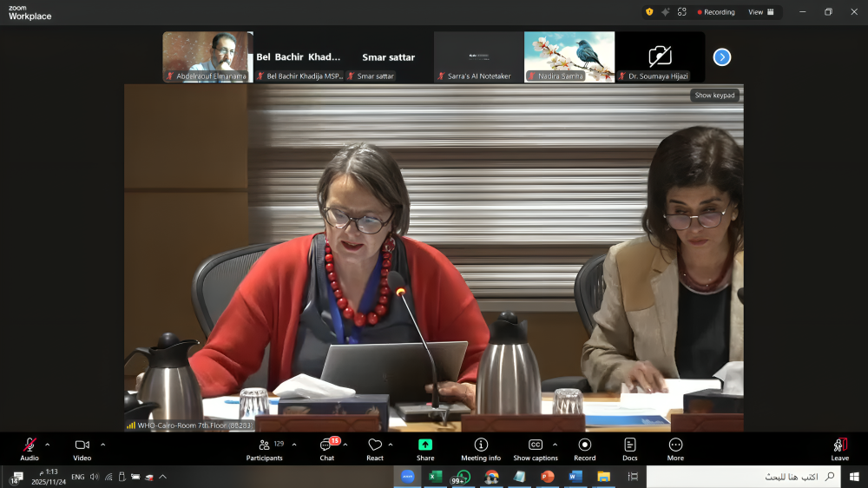Screen dimensions: 868x488
Task: Switch to Chrome in taskbar
Action: (491, 477)
